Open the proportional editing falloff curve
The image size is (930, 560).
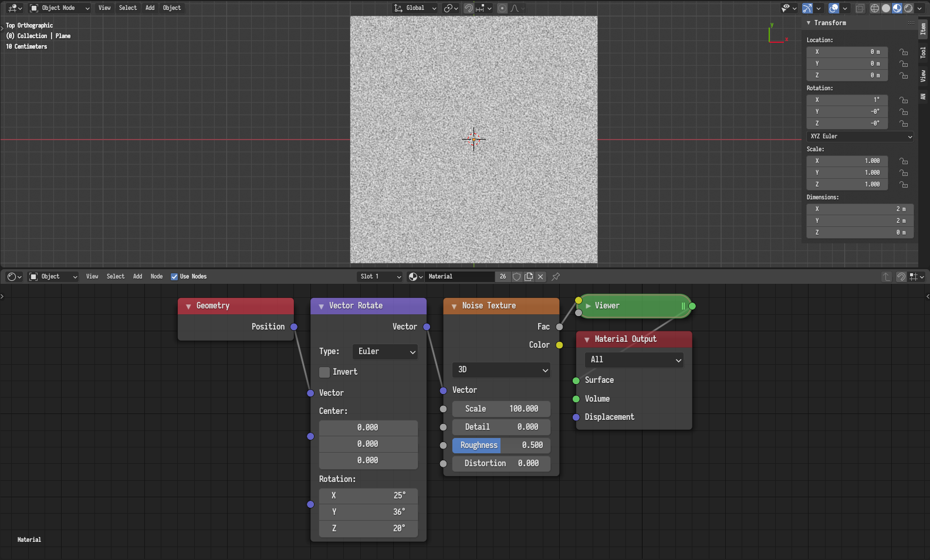coord(517,8)
